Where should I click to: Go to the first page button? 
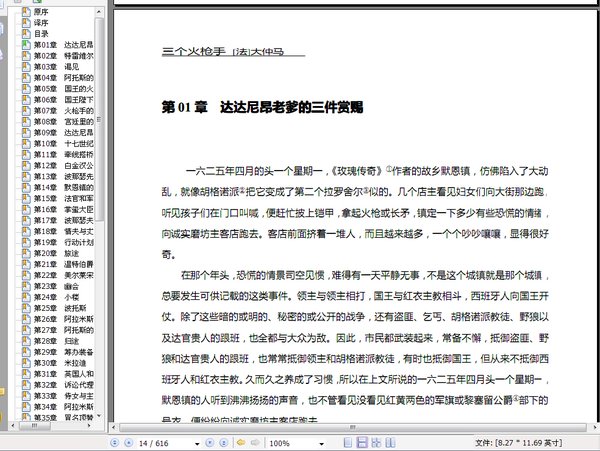point(114,443)
